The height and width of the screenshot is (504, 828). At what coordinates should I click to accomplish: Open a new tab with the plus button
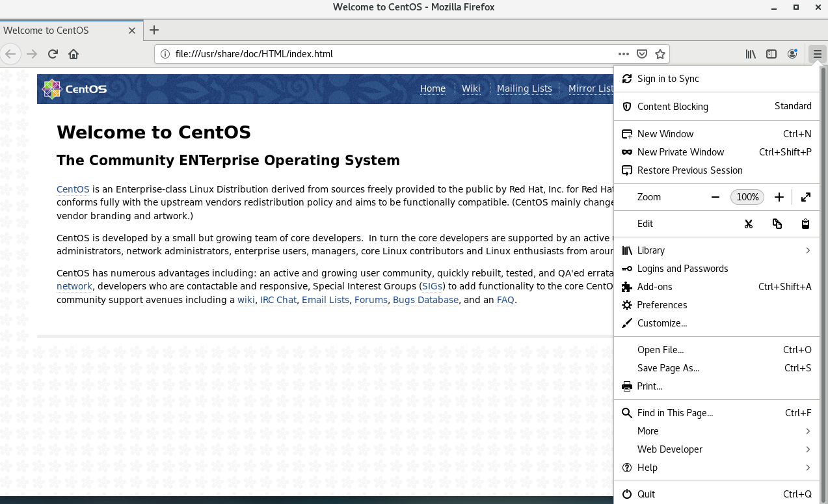tap(154, 30)
